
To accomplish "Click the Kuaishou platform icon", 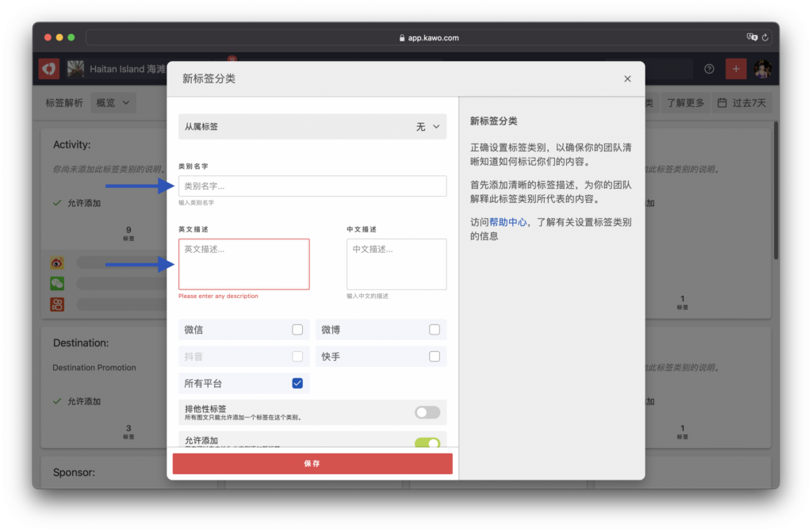I will pyautogui.click(x=57, y=304).
